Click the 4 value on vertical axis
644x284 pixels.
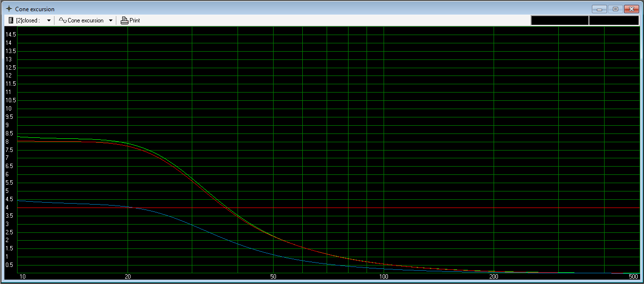pyautogui.click(x=7, y=208)
